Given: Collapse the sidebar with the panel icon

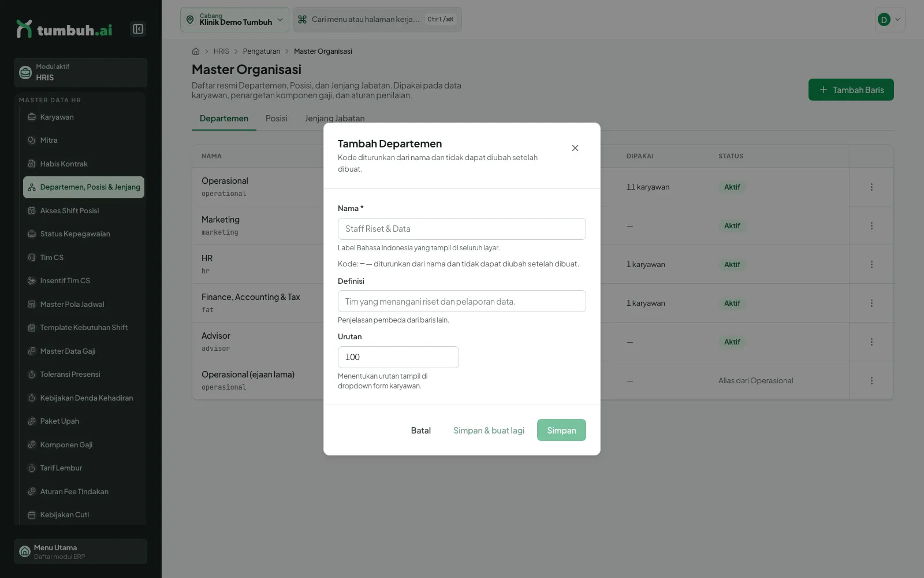Looking at the screenshot, I should 138,29.
